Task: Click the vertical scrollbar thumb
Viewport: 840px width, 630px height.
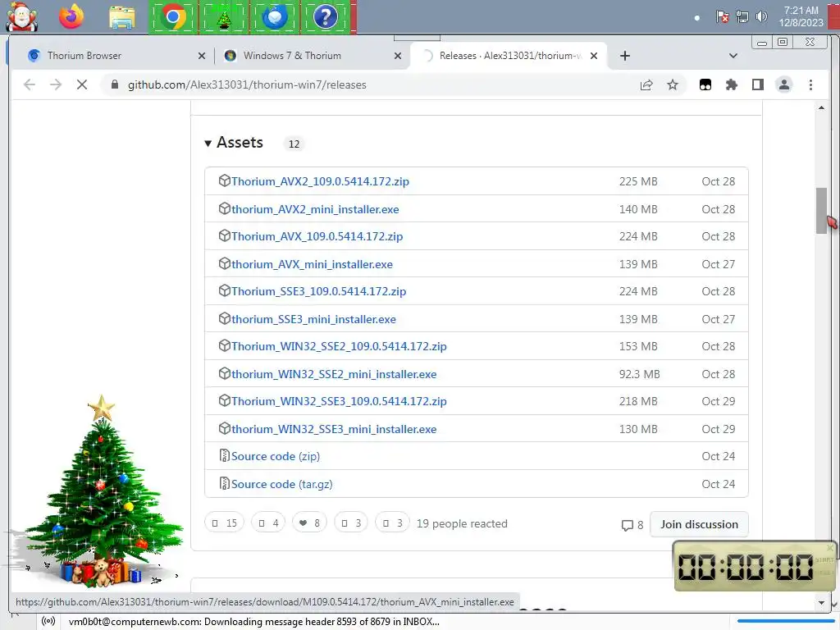Action: tap(821, 211)
